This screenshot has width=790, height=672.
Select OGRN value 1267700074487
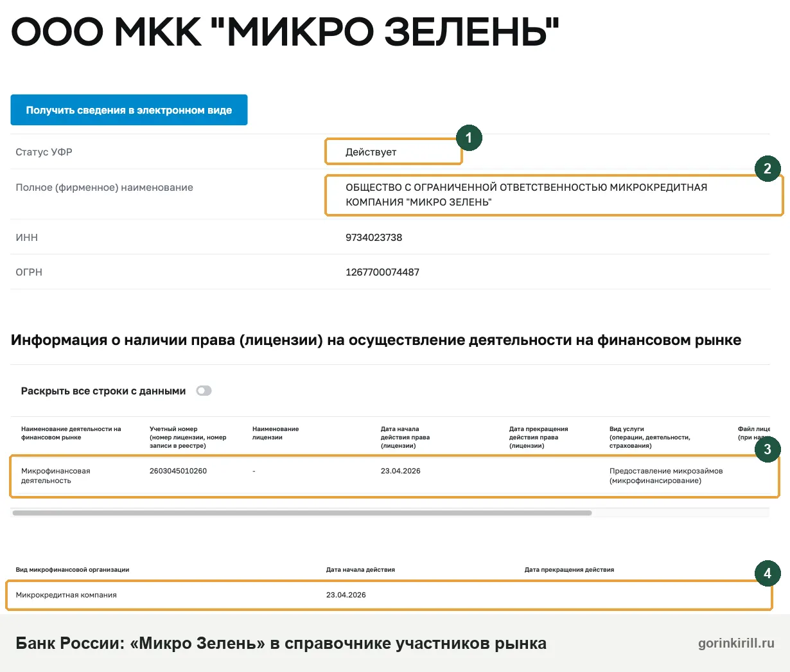[x=382, y=272]
